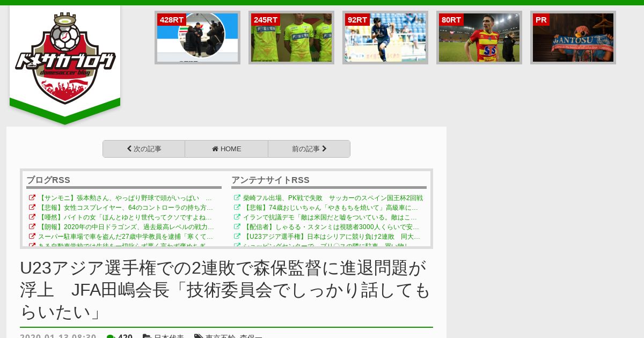
Task: Click external-link icon beside 【朗報】2020年の中日ドラゴンズ
Action: point(32,227)
